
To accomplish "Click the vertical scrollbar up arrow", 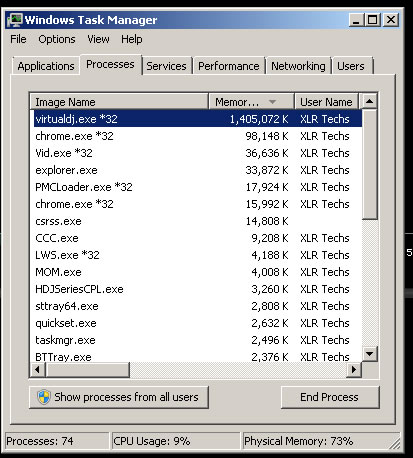I will tap(369, 101).
